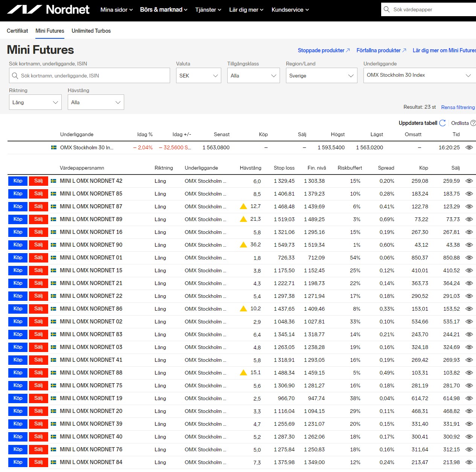Click the Ordlista help question icon
The width and height of the screenshot is (476, 472).
pos(473,123)
